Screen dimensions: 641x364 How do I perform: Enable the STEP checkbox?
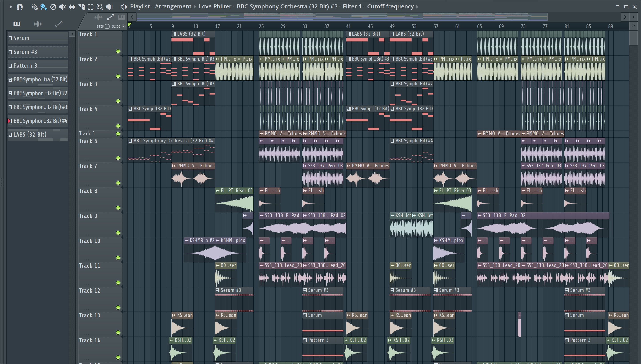[107, 26]
